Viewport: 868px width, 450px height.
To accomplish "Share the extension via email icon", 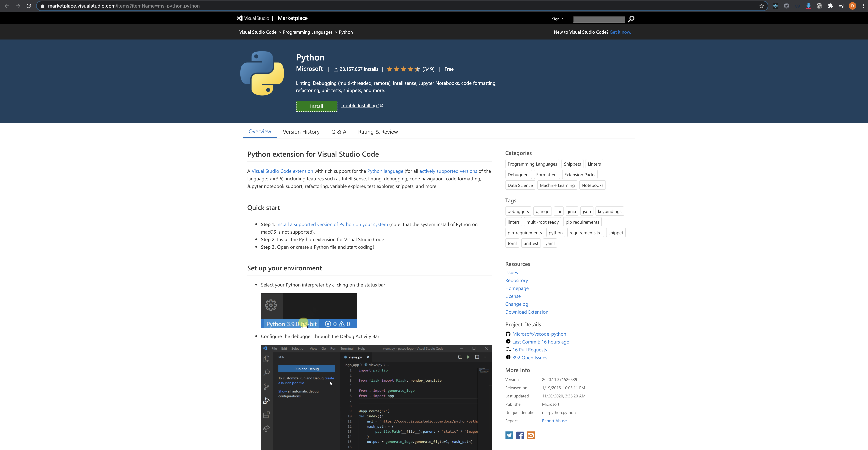I will click(x=531, y=436).
